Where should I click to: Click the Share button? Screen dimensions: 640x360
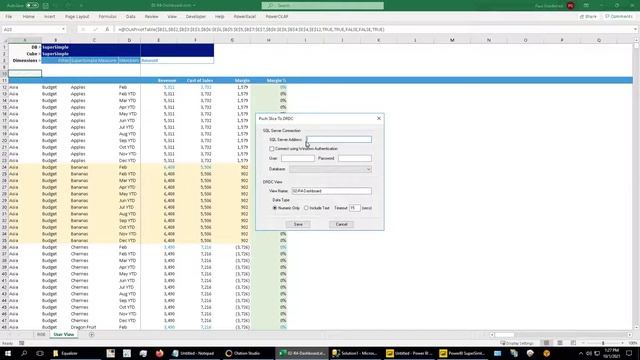(588, 17)
